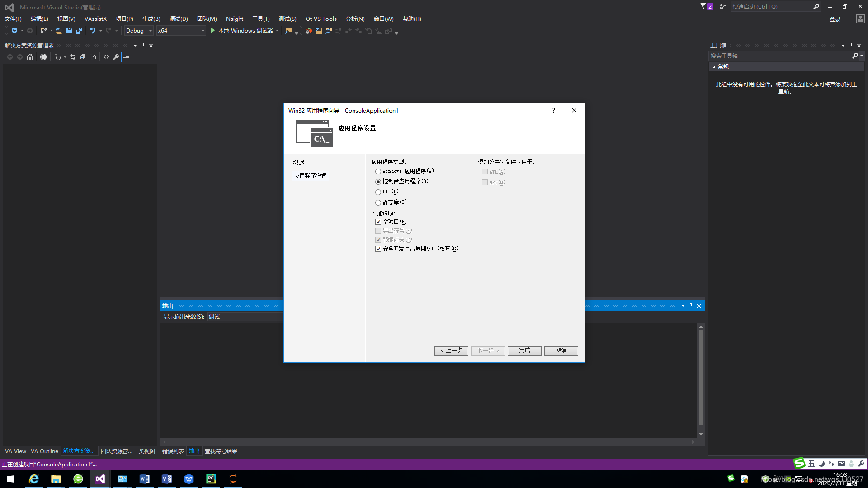Click the Find in Files toolbar icon
This screenshot has width=868, height=488.
[x=288, y=31]
